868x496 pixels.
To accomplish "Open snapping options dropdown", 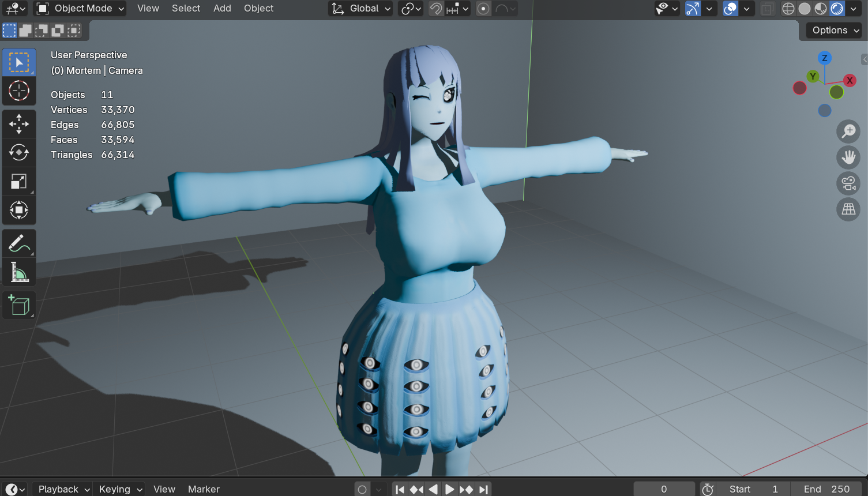I will (x=458, y=9).
